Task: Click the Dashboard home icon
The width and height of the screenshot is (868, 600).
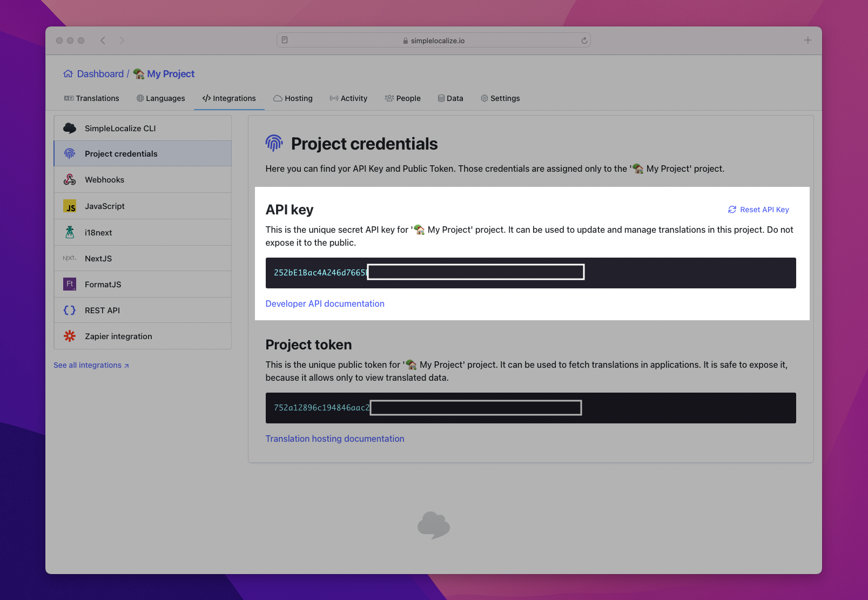Action: (68, 73)
